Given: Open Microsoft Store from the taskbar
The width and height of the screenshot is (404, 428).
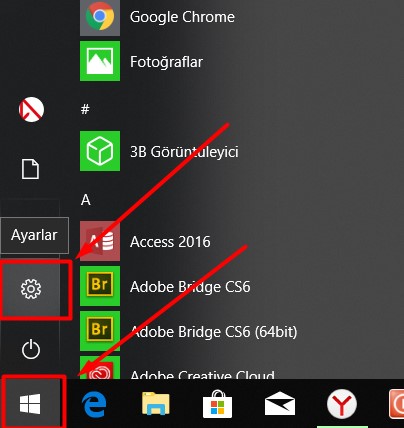Looking at the screenshot, I should pyautogui.click(x=217, y=404).
